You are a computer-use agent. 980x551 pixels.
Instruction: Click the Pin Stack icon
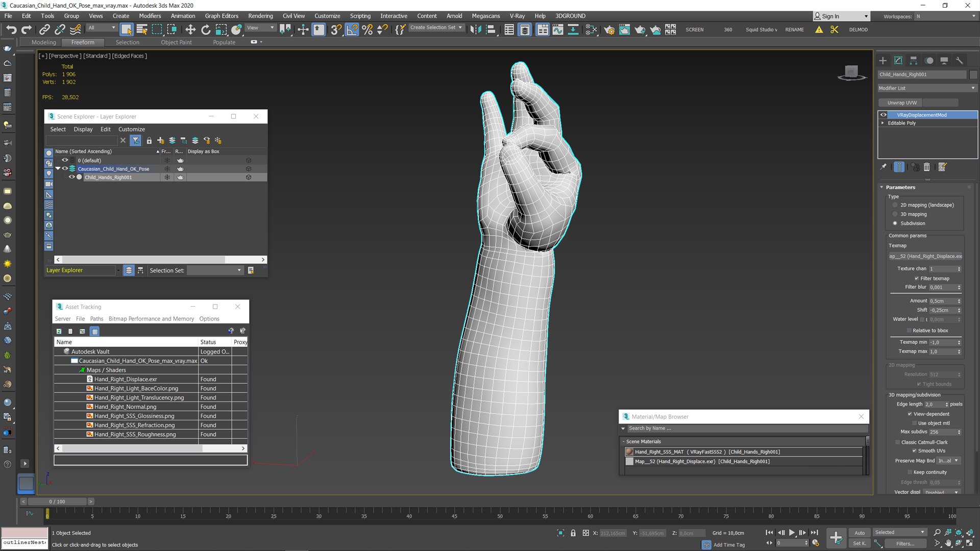click(x=884, y=167)
